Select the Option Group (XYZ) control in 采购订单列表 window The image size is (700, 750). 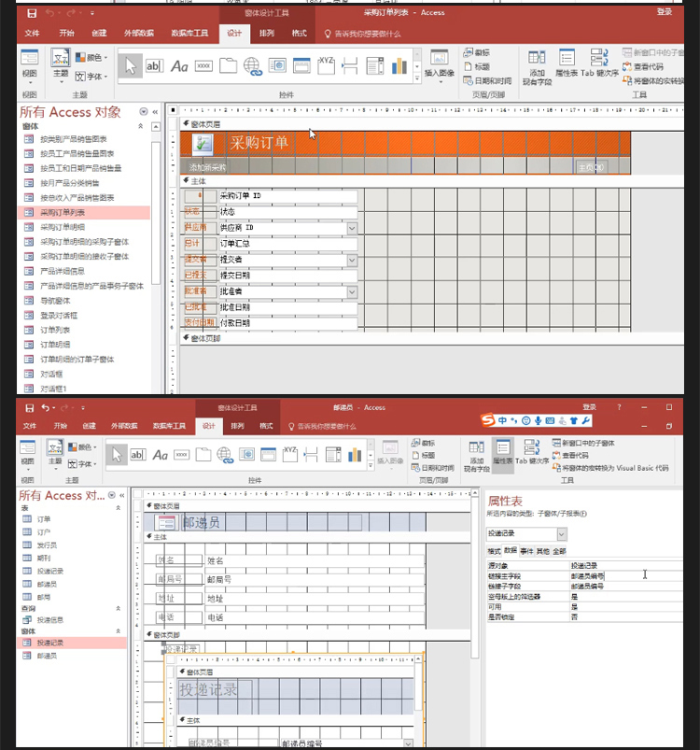click(326, 65)
